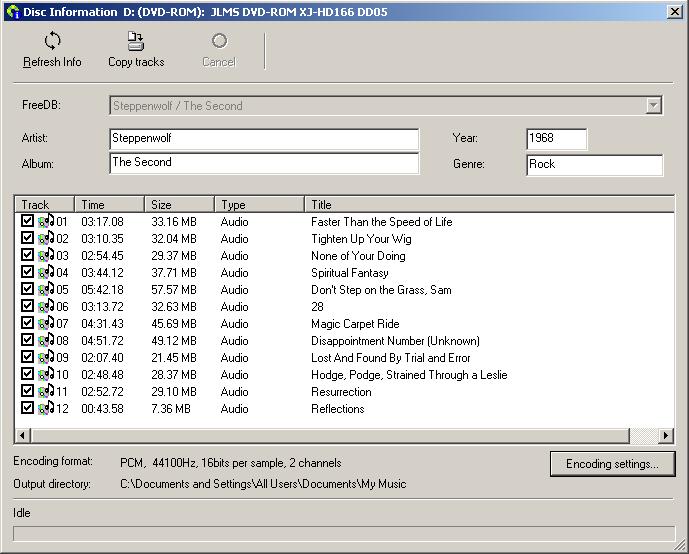
Task: Click the disc icon in title bar
Action: pyautogui.click(x=13, y=12)
